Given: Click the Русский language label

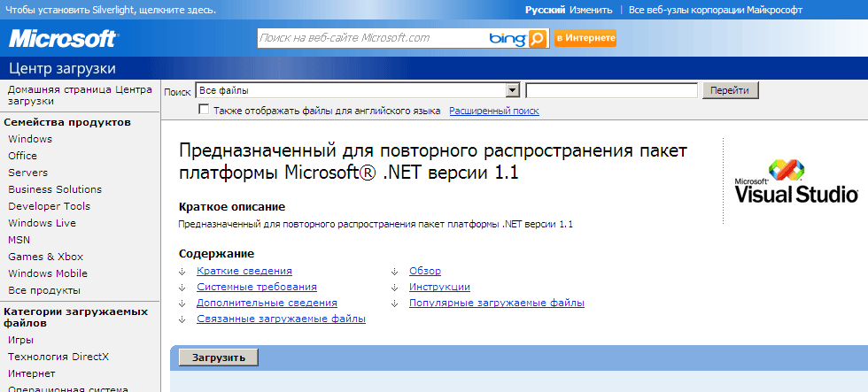Looking at the screenshot, I should coord(545,10).
